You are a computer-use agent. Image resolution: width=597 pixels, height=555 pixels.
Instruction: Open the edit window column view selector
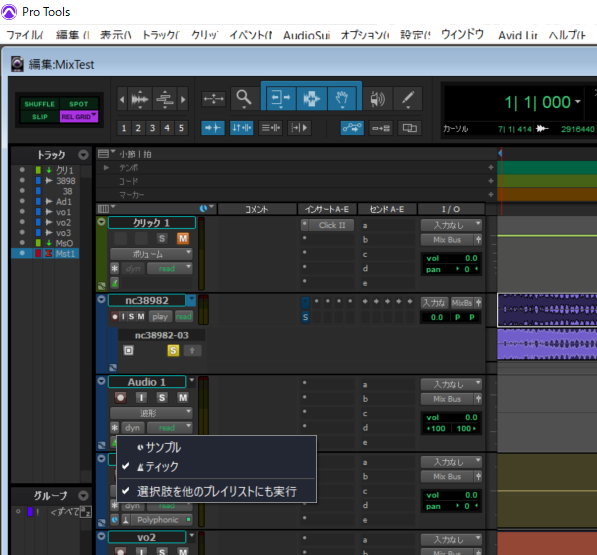[106, 209]
